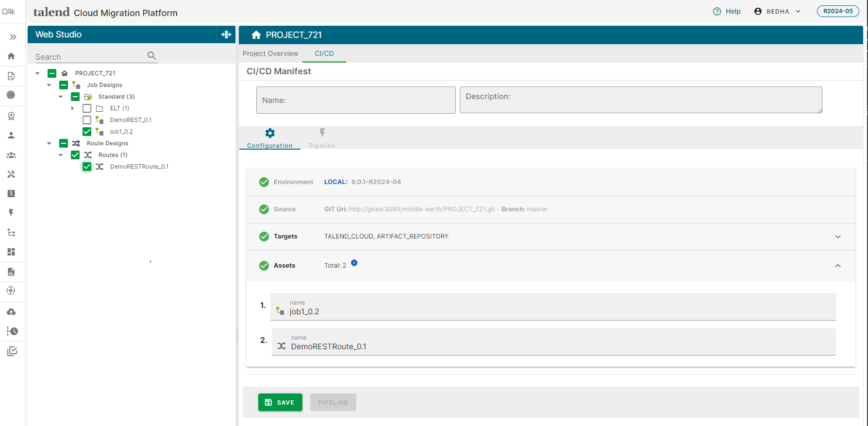Click the lightning bolt icon in sidebar
Image resolution: width=868 pixels, height=426 pixels.
tap(11, 213)
